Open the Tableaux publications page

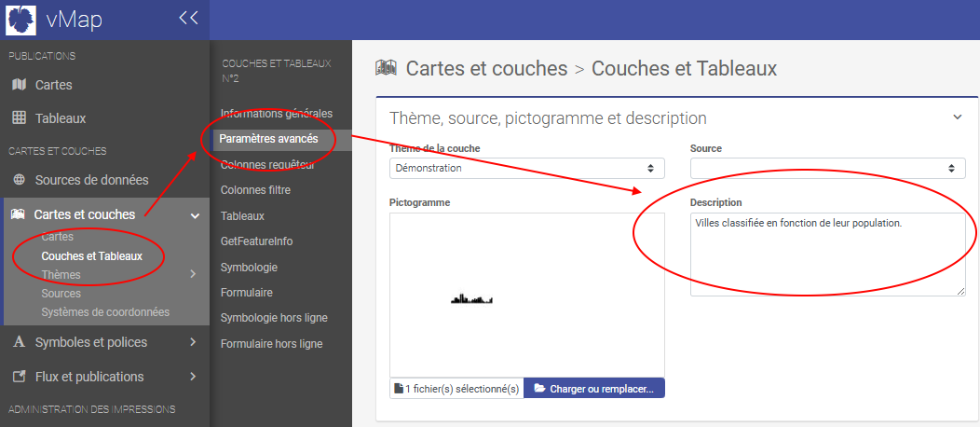[x=61, y=118]
